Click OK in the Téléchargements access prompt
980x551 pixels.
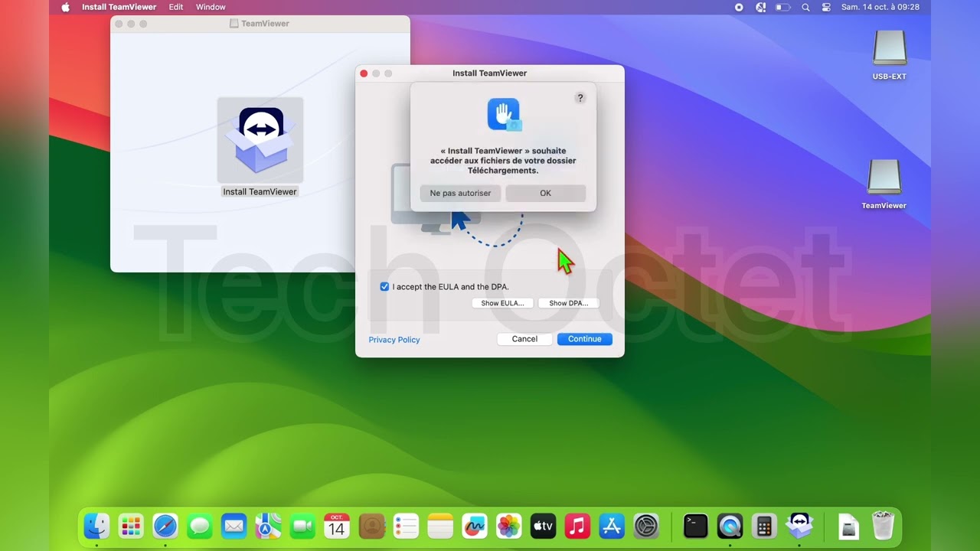545,193
